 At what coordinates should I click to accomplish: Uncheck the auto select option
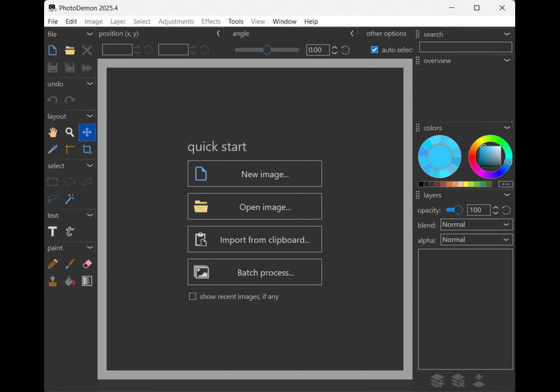(374, 50)
